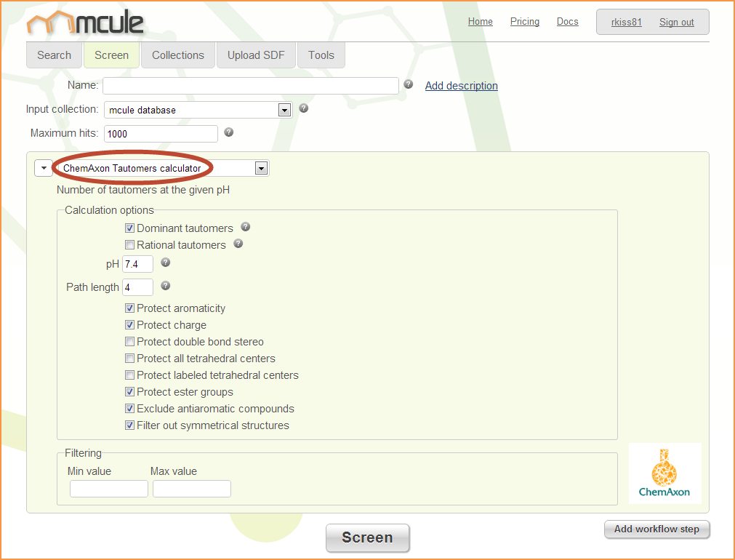This screenshot has height=560, width=735.
Task: Open ChemAxon Tautomers calculator dropdown
Action: (x=261, y=168)
